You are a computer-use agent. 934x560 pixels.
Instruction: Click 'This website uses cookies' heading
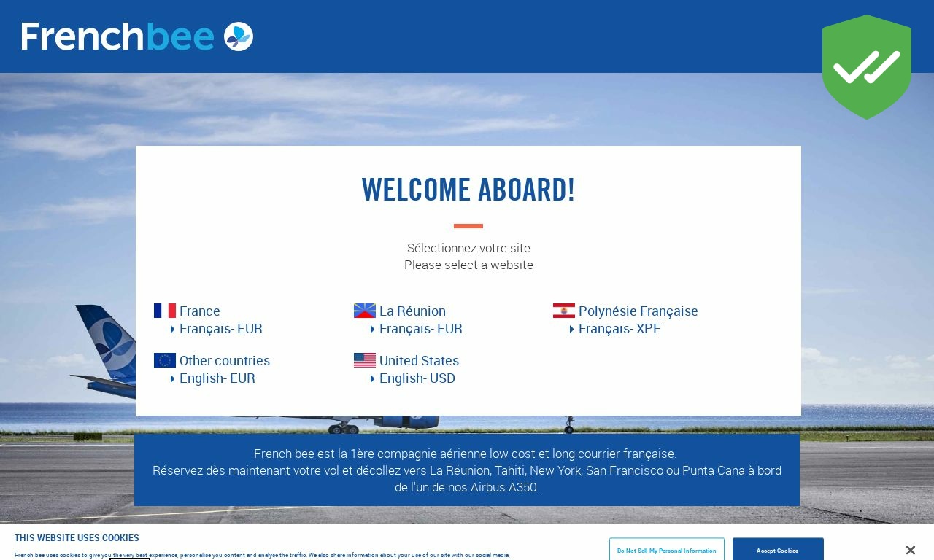pyautogui.click(x=77, y=538)
